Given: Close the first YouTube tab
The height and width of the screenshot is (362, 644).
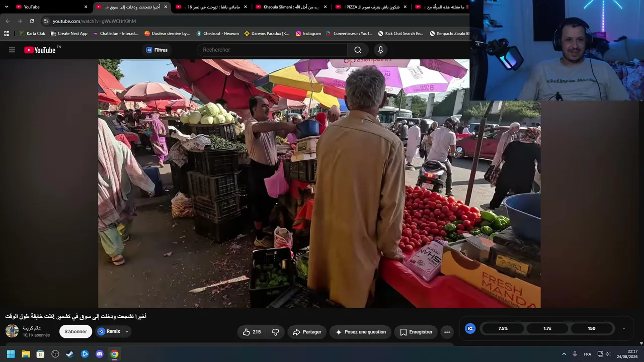Looking at the screenshot, I should [86, 7].
